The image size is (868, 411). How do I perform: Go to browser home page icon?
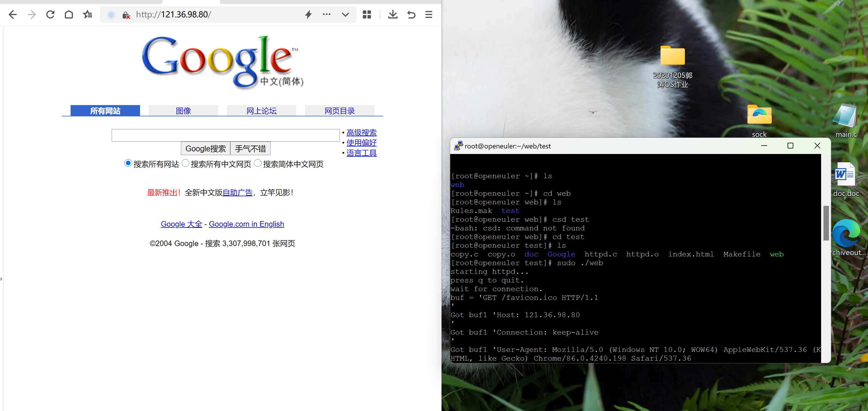69,14
